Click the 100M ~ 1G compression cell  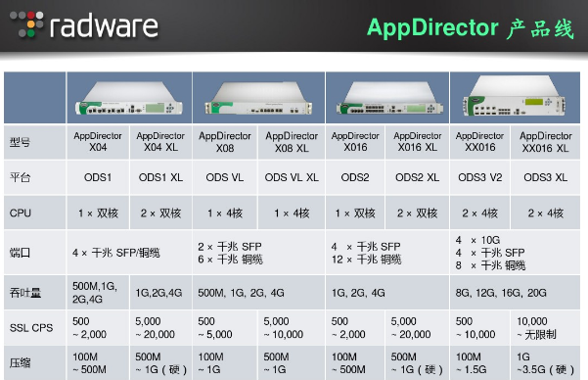click(225, 363)
